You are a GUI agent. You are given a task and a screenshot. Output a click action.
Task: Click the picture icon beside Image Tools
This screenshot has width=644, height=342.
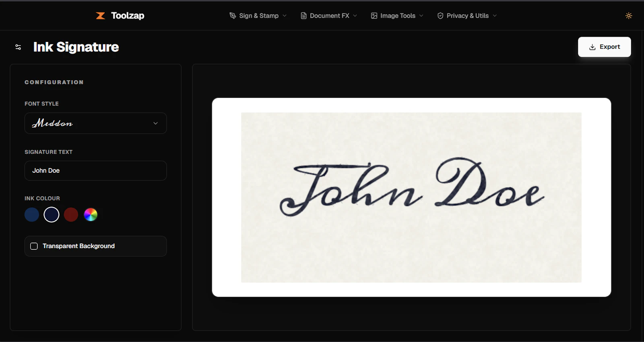pos(374,16)
